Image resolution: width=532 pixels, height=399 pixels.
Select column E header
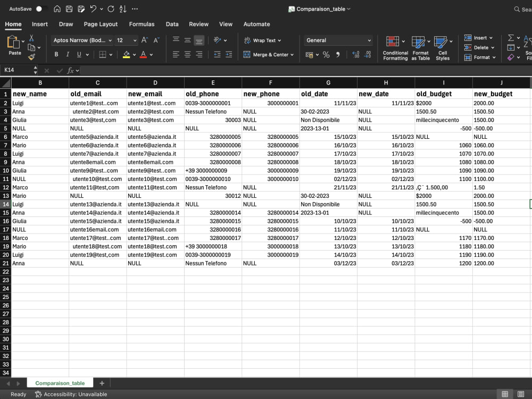(x=213, y=82)
